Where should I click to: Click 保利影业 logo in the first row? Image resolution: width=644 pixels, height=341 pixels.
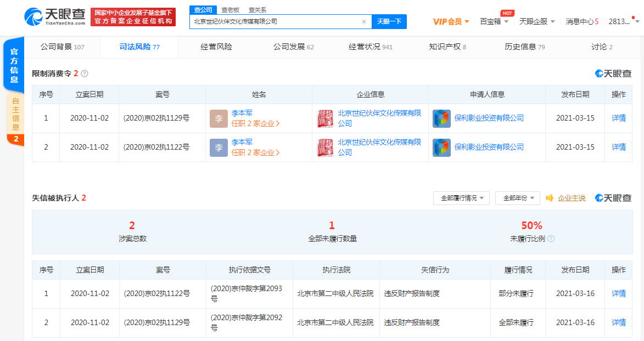coord(441,118)
